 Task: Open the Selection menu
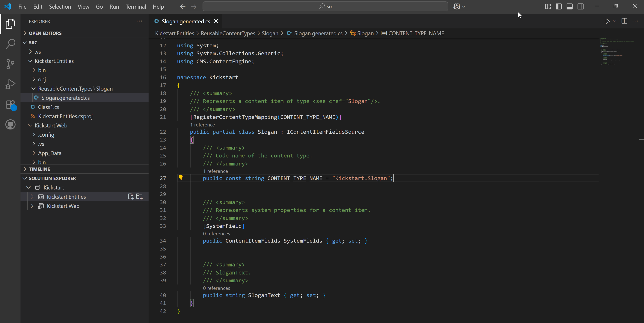tap(60, 7)
